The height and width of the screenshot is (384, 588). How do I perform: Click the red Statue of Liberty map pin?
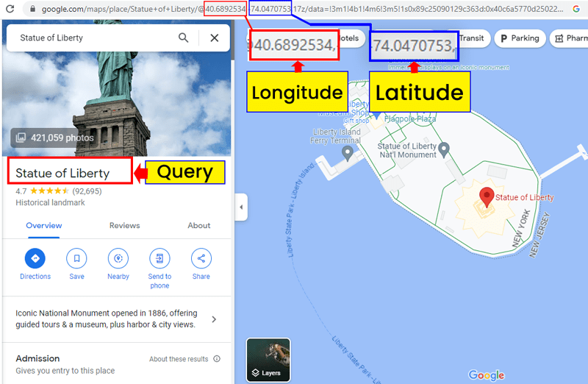pyautogui.click(x=487, y=197)
